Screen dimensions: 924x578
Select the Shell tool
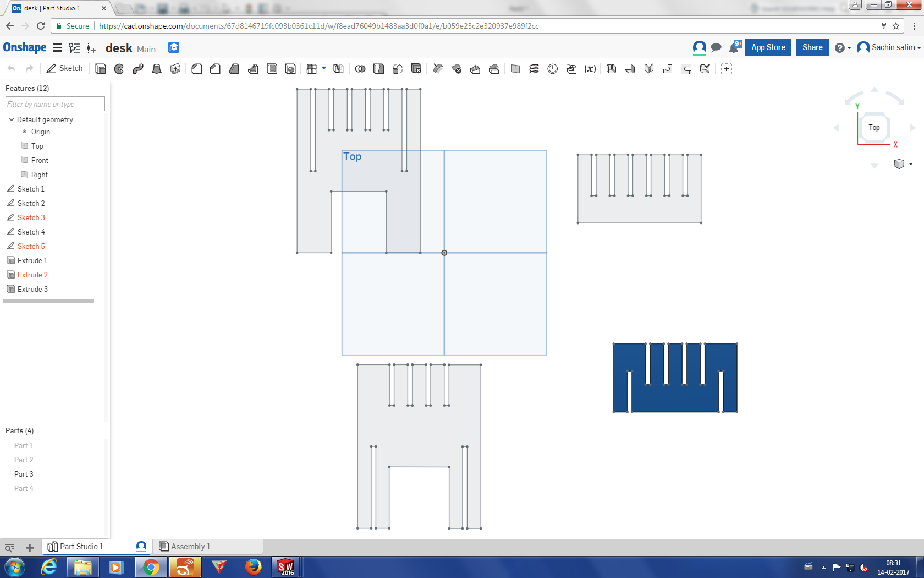pos(272,69)
